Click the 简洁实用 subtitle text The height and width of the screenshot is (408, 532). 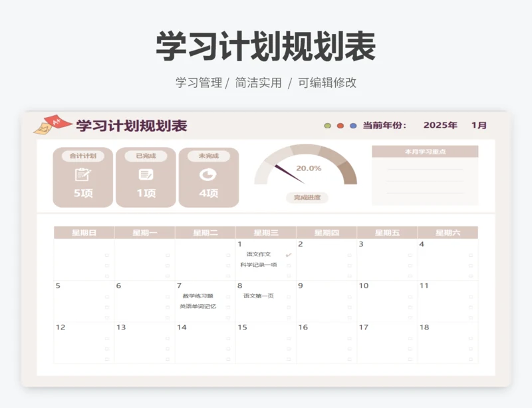259,83
